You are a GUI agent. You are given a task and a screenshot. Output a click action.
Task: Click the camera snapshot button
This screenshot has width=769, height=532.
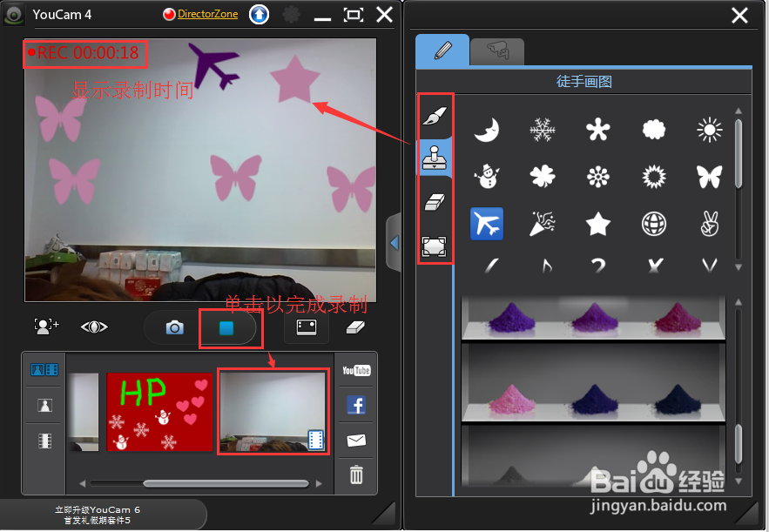tap(175, 327)
